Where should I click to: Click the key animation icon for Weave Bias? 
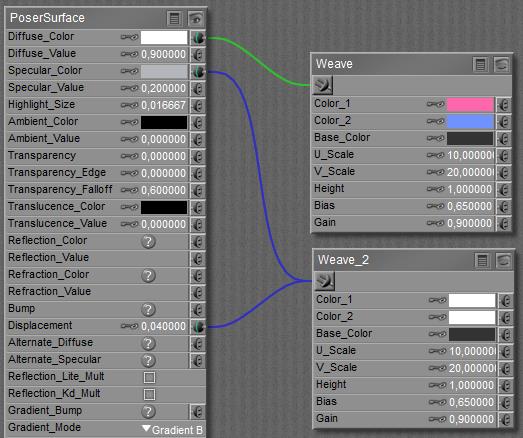coord(435,206)
